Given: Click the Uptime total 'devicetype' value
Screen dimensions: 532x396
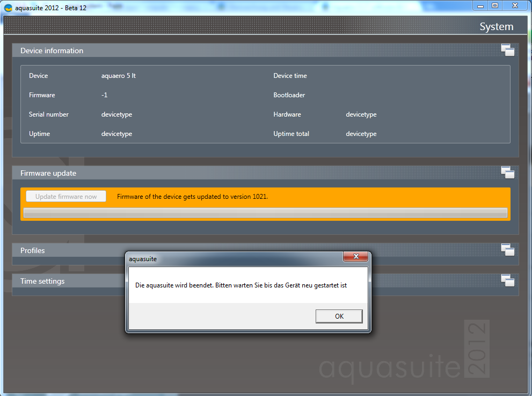Looking at the screenshot, I should pos(361,134).
